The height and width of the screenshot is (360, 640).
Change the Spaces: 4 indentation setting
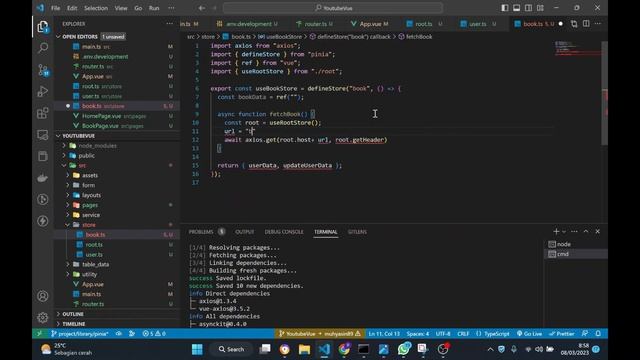[418, 333]
